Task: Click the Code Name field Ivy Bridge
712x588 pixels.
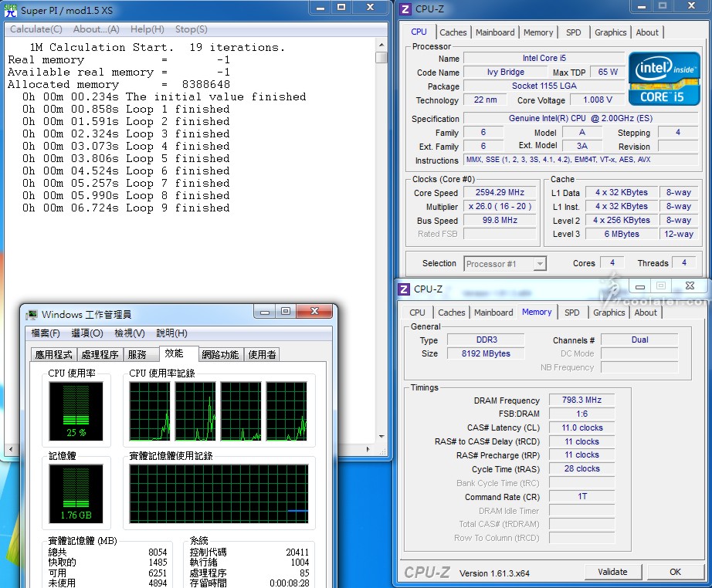Action: point(505,72)
